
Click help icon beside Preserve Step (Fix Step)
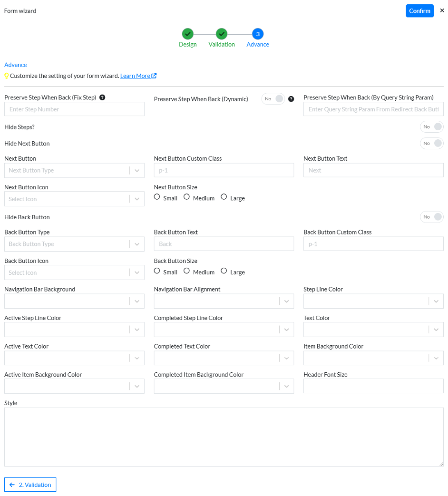click(102, 97)
